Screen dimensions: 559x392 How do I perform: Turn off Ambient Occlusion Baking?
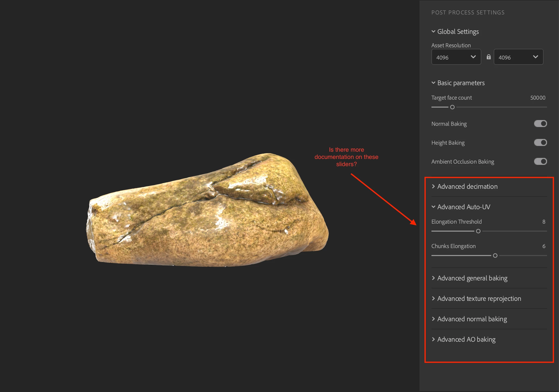(540, 161)
